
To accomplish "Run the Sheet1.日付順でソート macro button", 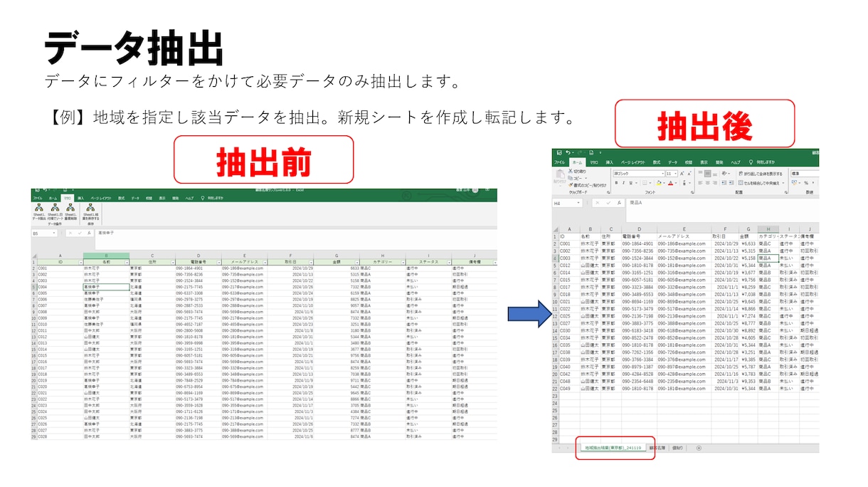I will (x=55, y=211).
